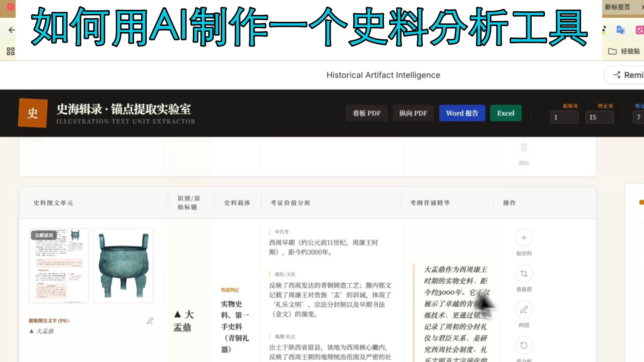Export the 看板 PDF
The width and height of the screenshot is (644, 362).
pos(367,113)
